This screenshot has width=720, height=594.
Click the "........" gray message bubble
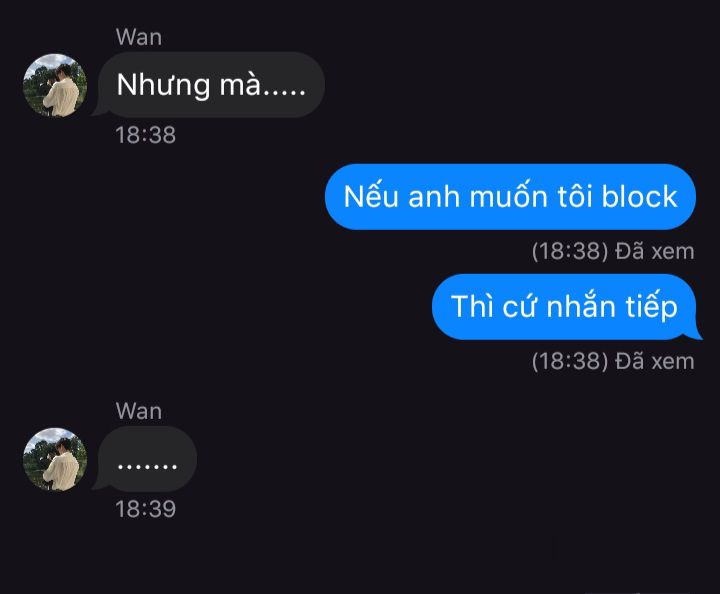point(147,459)
